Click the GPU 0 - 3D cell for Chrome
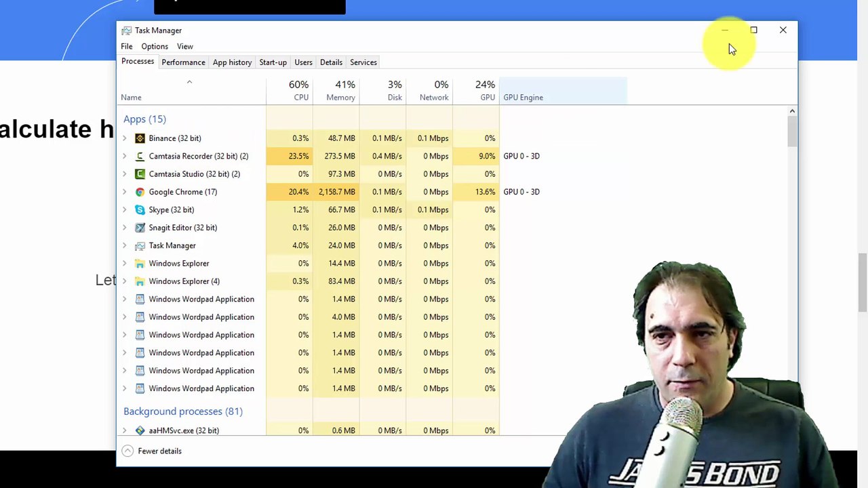Viewport: 868px width, 488px height. click(x=521, y=192)
